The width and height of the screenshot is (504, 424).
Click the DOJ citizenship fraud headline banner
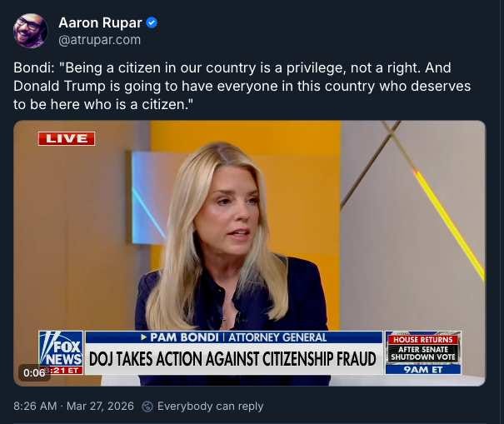[232, 359]
